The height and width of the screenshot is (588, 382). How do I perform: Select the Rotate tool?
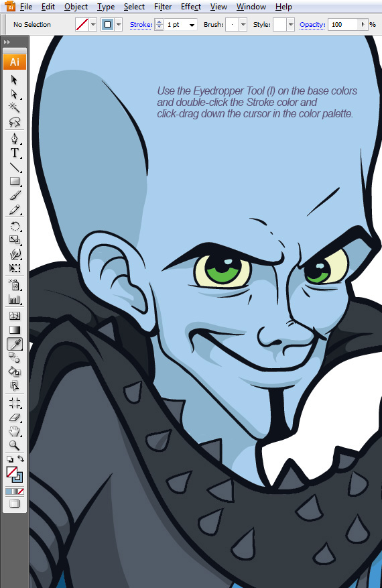coord(14,226)
